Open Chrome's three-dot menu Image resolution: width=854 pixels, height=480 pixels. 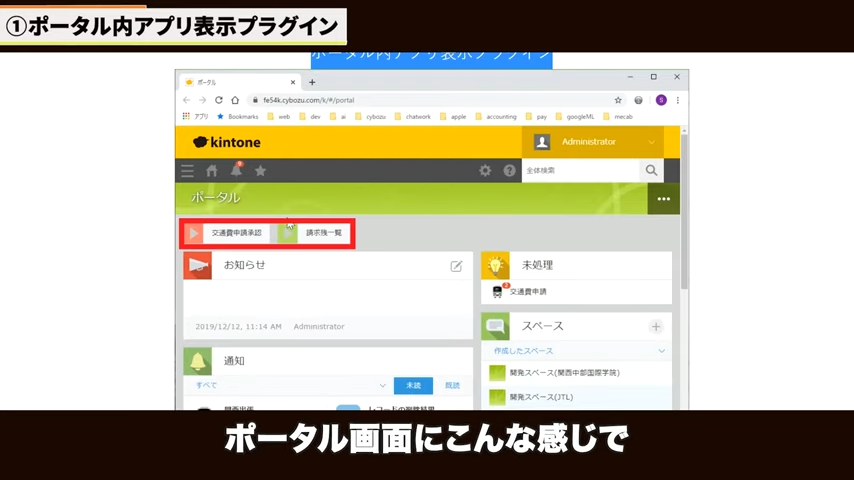pos(678,100)
